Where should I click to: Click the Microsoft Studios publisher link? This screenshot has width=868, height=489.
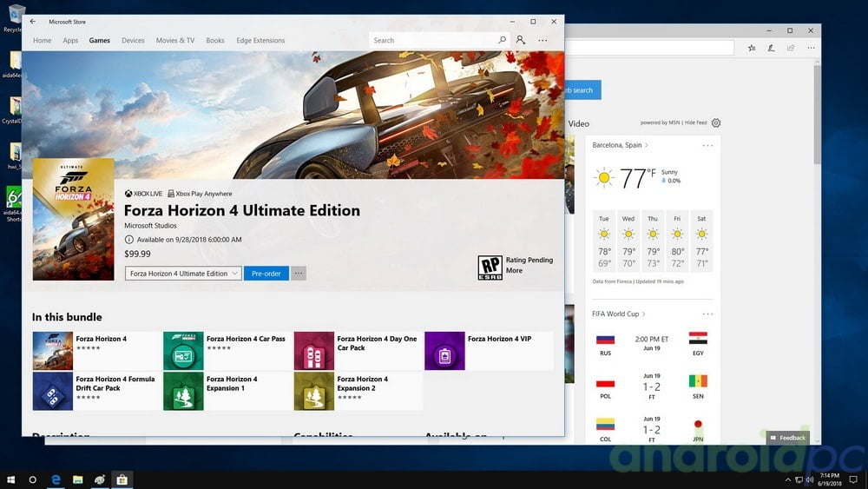[x=150, y=226]
